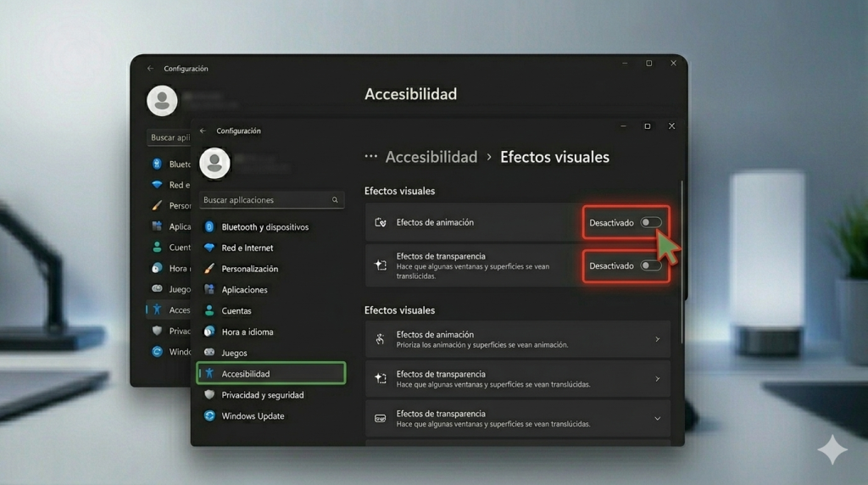Image resolution: width=868 pixels, height=485 pixels.
Task: Click the search magnifier icon in Buscar aplicaciones
Action: point(335,200)
